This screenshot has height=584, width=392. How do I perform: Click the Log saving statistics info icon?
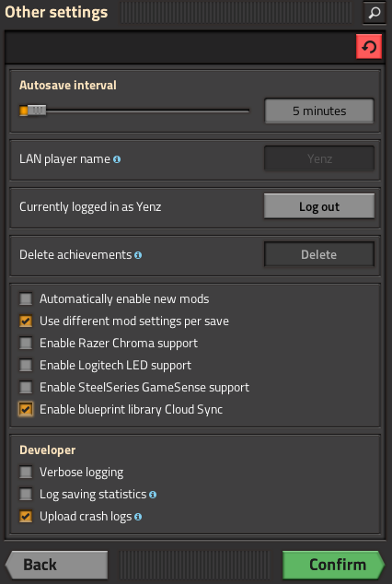click(153, 495)
